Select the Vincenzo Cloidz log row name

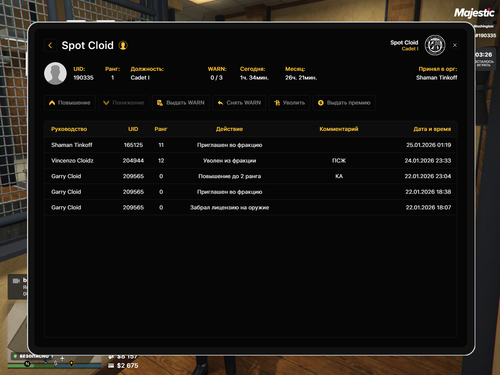(72, 161)
